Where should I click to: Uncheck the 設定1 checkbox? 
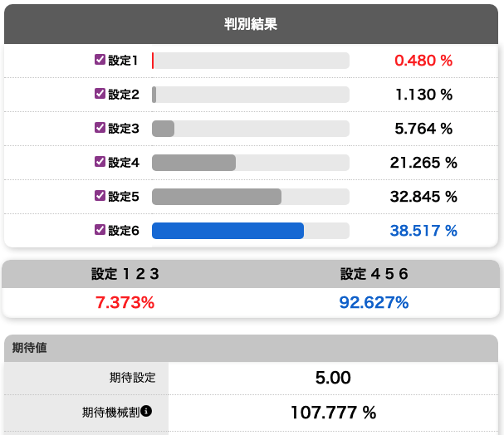click(x=100, y=60)
